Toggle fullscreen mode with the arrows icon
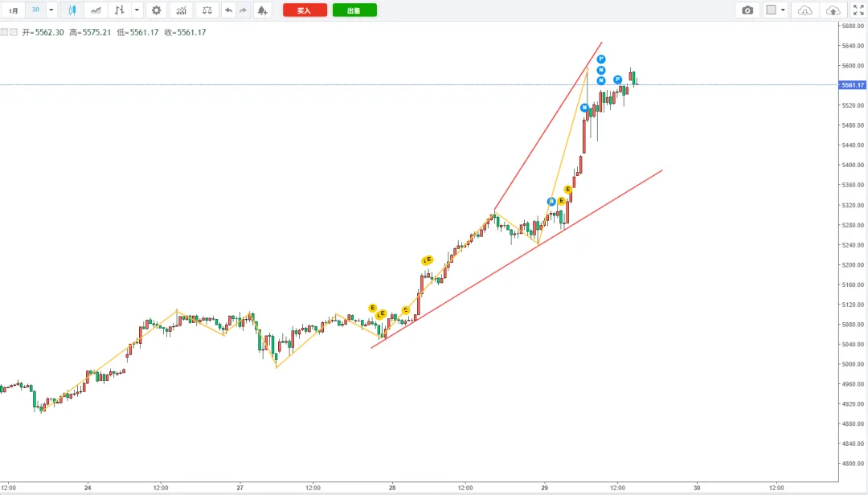The height and width of the screenshot is (495, 868). pos(858,10)
